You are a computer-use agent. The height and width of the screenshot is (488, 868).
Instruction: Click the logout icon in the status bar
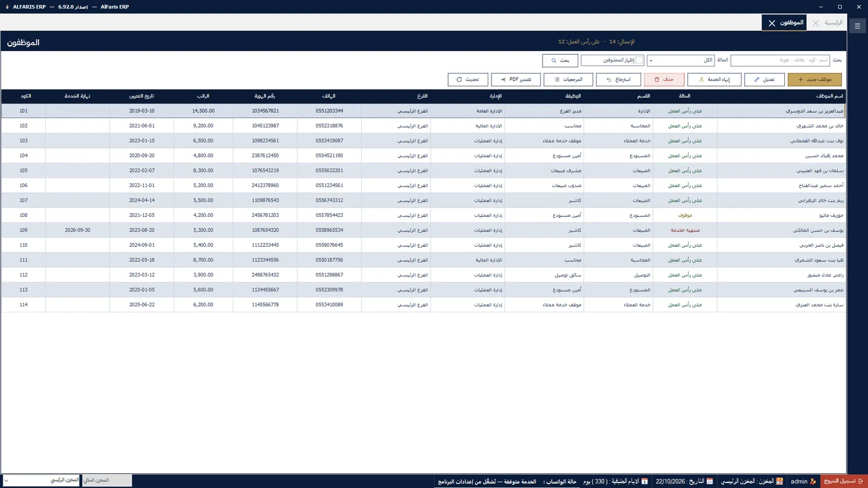[x=860, y=481]
